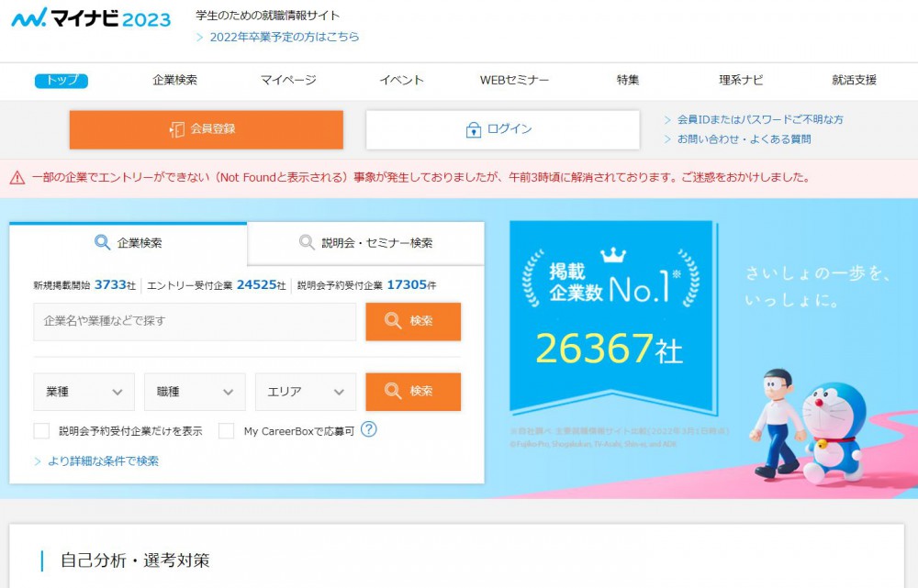918x588 pixels.
Task: Select the トップ navigation item
Action: (62, 80)
